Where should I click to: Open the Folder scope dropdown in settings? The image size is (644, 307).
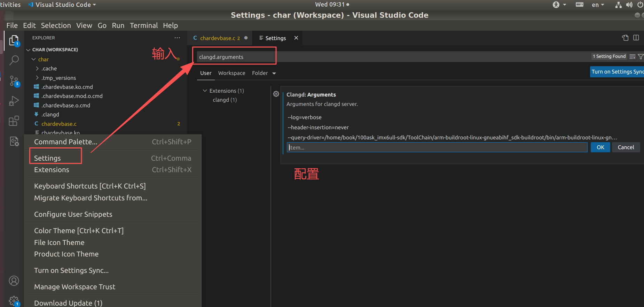point(264,73)
